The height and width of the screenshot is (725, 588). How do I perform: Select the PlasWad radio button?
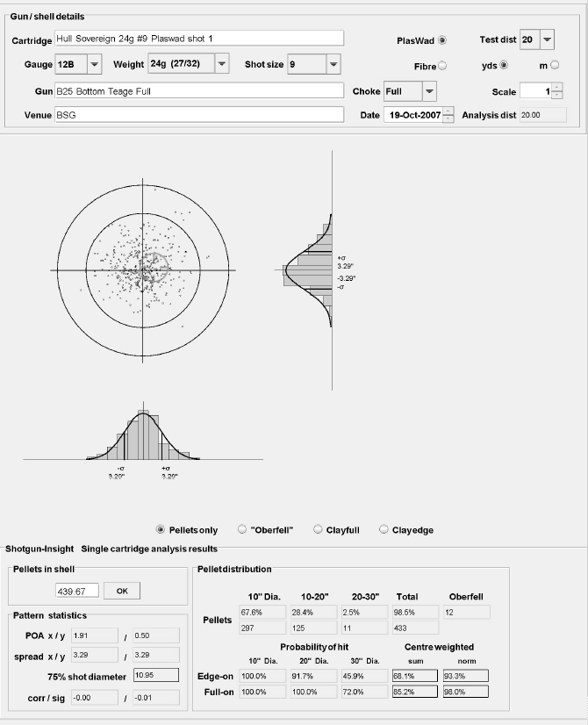point(442,40)
